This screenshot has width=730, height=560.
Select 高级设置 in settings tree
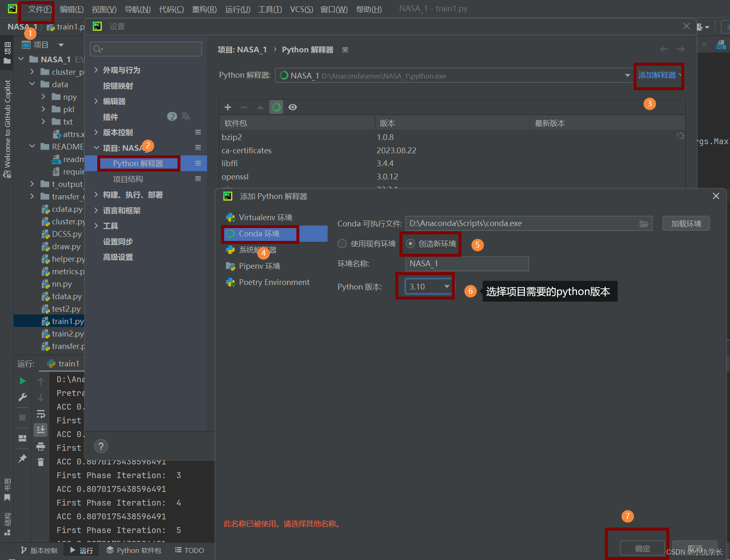pyautogui.click(x=118, y=257)
